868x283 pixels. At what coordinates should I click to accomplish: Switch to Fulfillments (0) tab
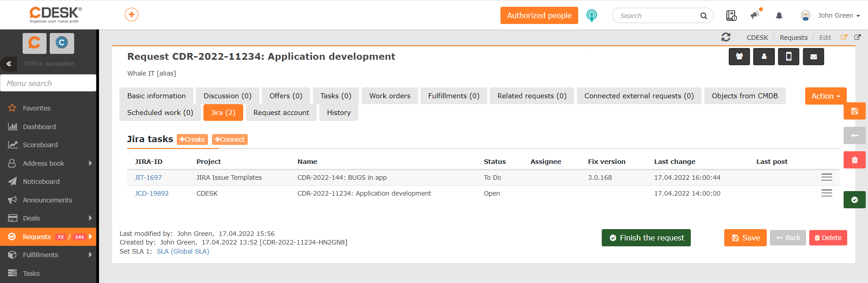tap(454, 96)
